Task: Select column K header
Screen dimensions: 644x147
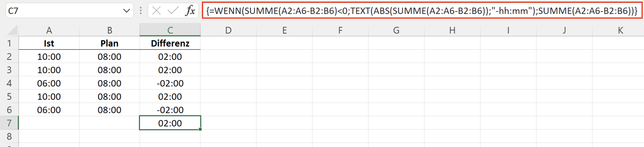Action: [620, 30]
